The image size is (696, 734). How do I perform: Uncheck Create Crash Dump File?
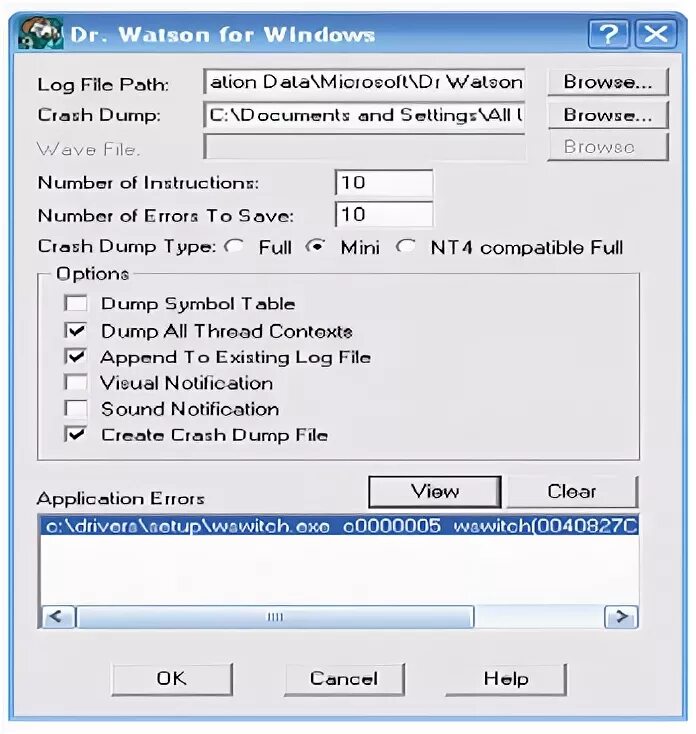(x=75, y=434)
